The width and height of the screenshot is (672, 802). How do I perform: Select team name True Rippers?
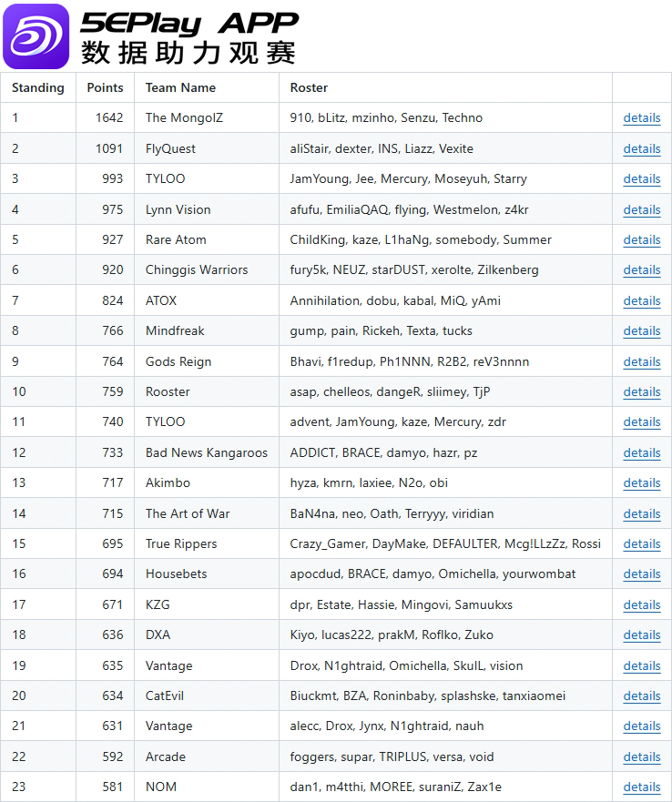tap(181, 543)
